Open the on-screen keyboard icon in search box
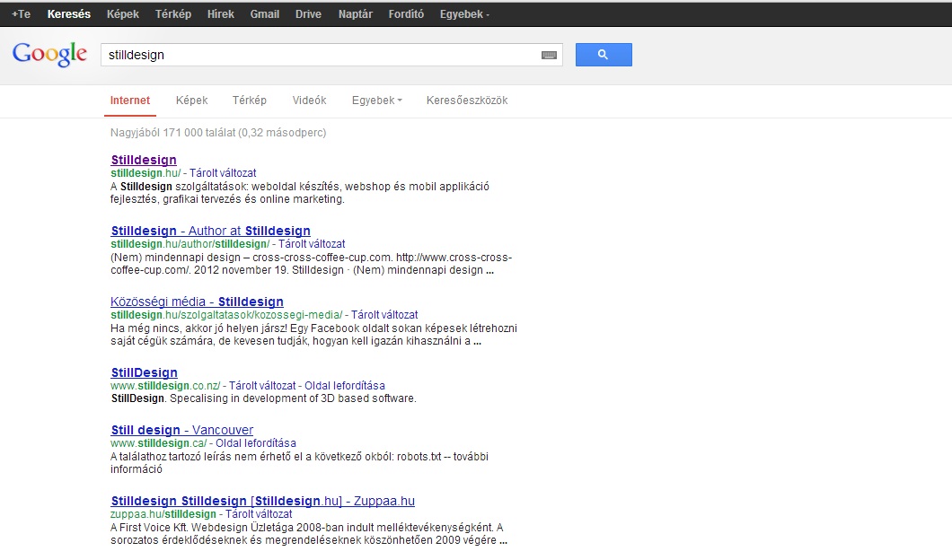 (x=549, y=56)
